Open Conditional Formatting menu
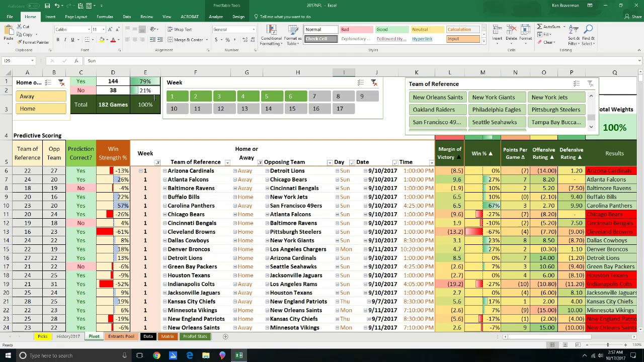 [271, 35]
